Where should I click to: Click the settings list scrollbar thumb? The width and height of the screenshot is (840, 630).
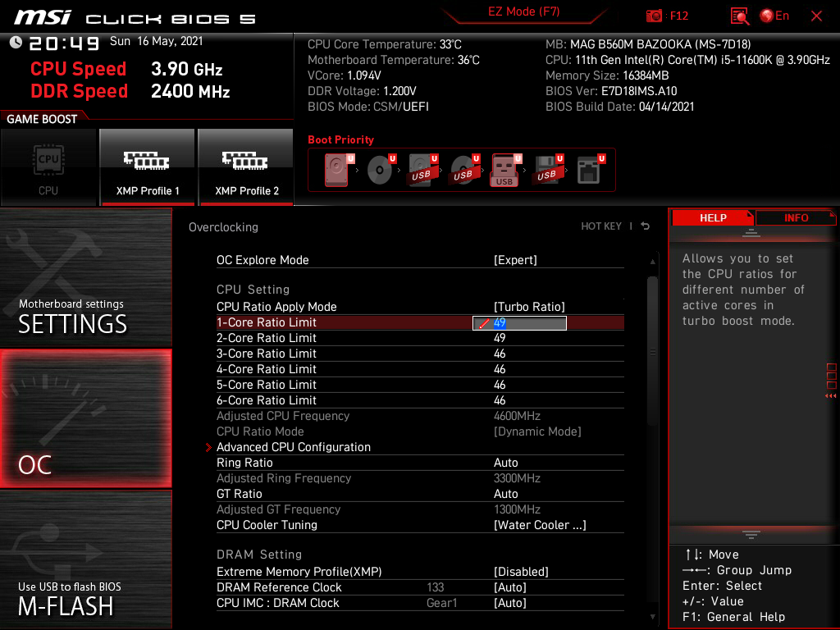pyautogui.click(x=652, y=351)
